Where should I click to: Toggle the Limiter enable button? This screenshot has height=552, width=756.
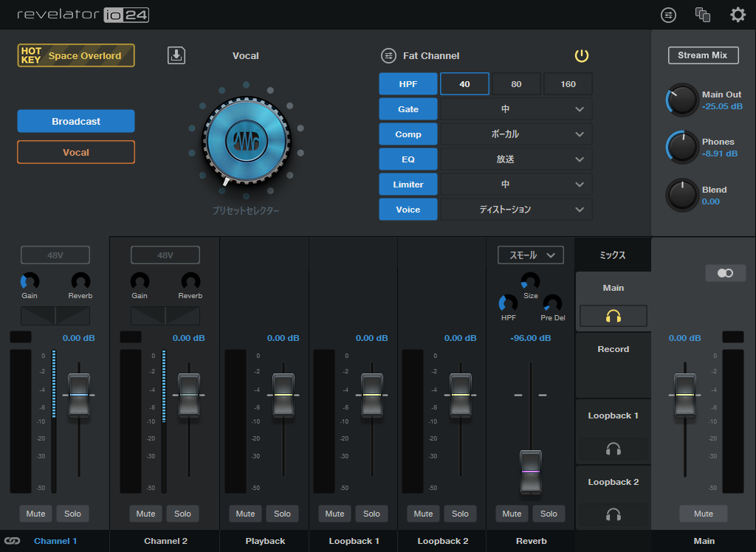click(x=408, y=184)
